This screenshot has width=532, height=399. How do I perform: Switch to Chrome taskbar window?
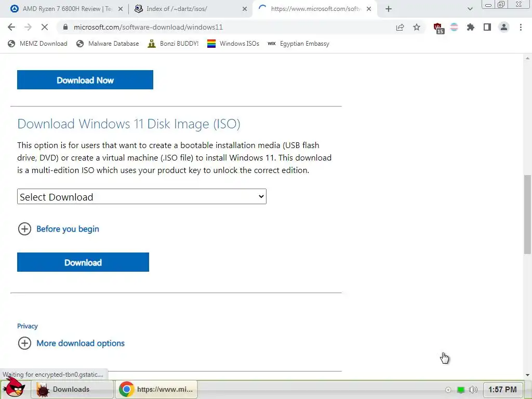tap(156, 389)
